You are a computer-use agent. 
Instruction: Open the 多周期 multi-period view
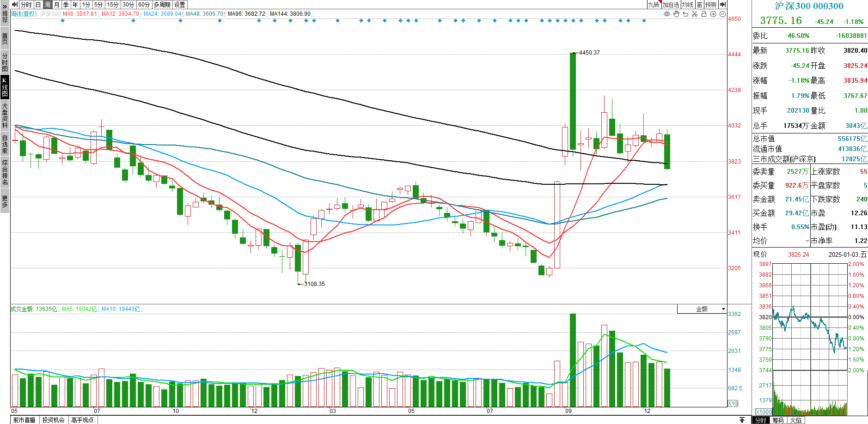tap(162, 5)
